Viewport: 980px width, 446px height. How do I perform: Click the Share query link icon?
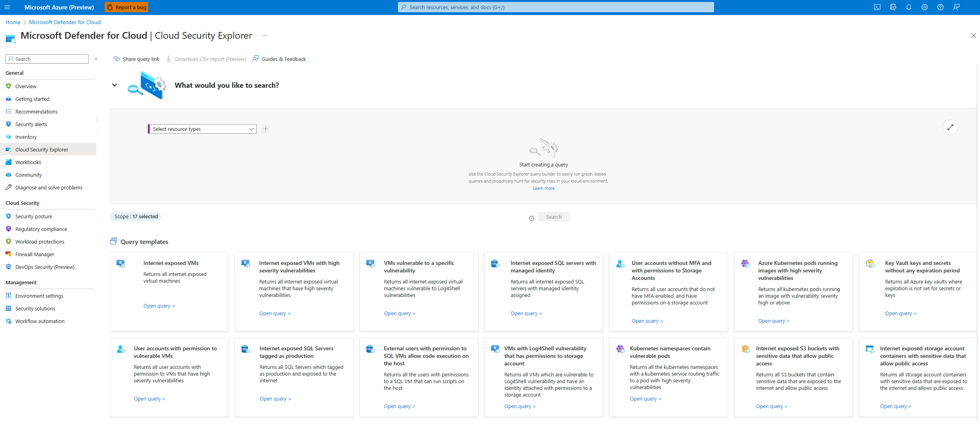[x=117, y=59]
